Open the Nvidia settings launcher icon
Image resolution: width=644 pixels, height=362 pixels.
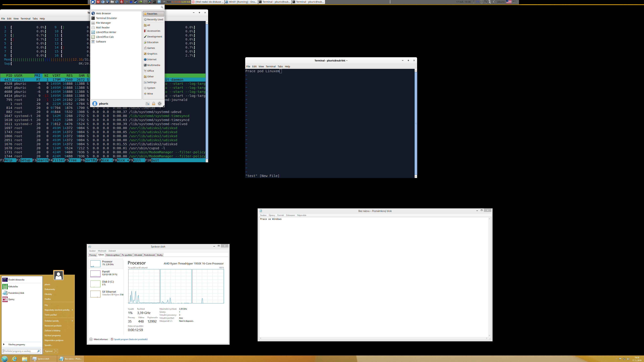pyautogui.click(x=141, y=2)
